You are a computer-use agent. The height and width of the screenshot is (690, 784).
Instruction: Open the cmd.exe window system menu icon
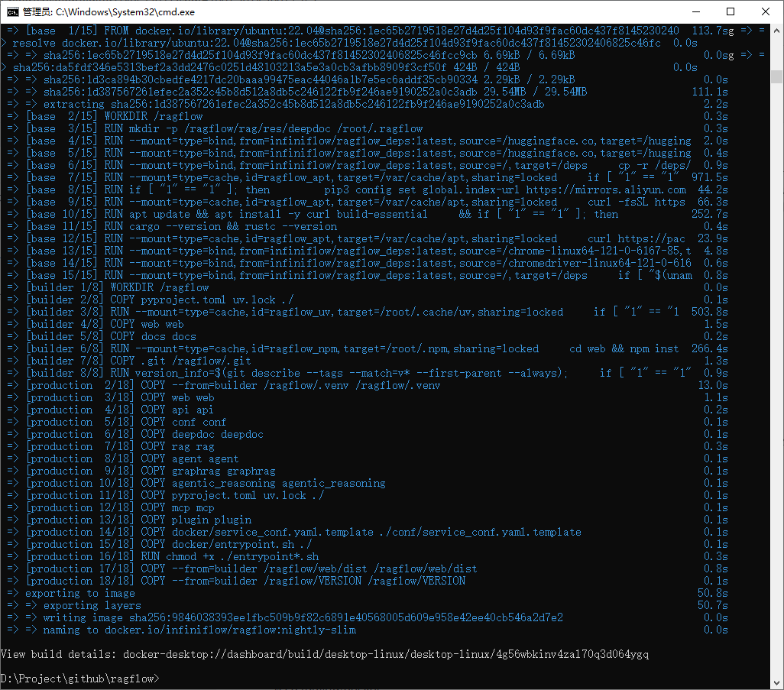(12, 11)
